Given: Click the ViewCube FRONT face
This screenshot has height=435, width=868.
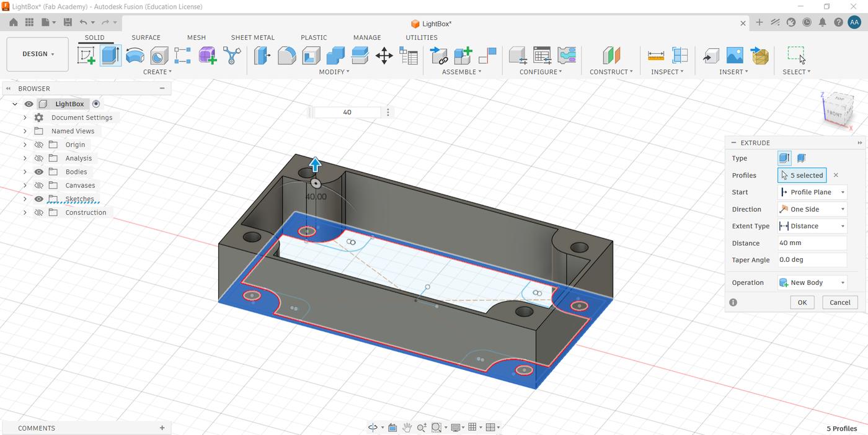Looking at the screenshot, I should pos(835,114).
